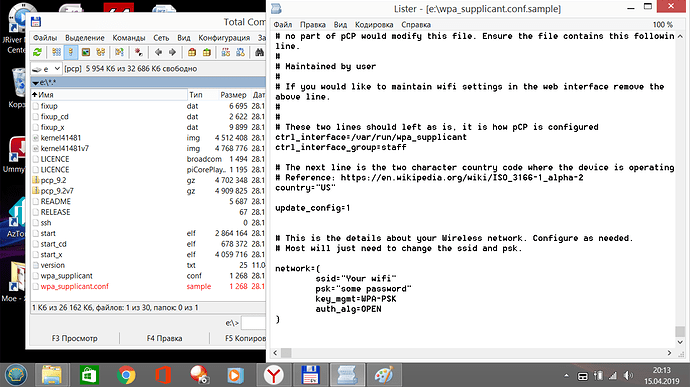The height and width of the screenshot is (387, 690).
Task: Click the pack files archive icon
Action: 192,52
